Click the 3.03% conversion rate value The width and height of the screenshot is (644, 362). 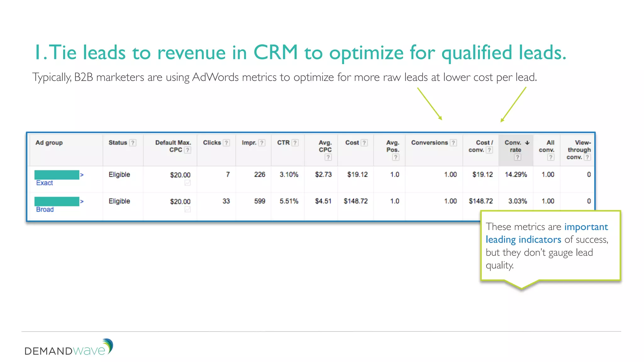pos(518,201)
